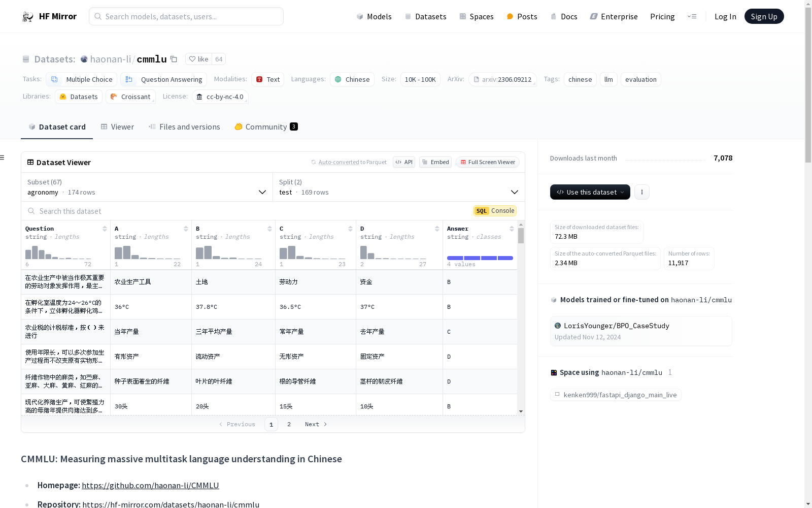Open the Spaces menu item
This screenshot has width=812, height=508.
pos(477,16)
